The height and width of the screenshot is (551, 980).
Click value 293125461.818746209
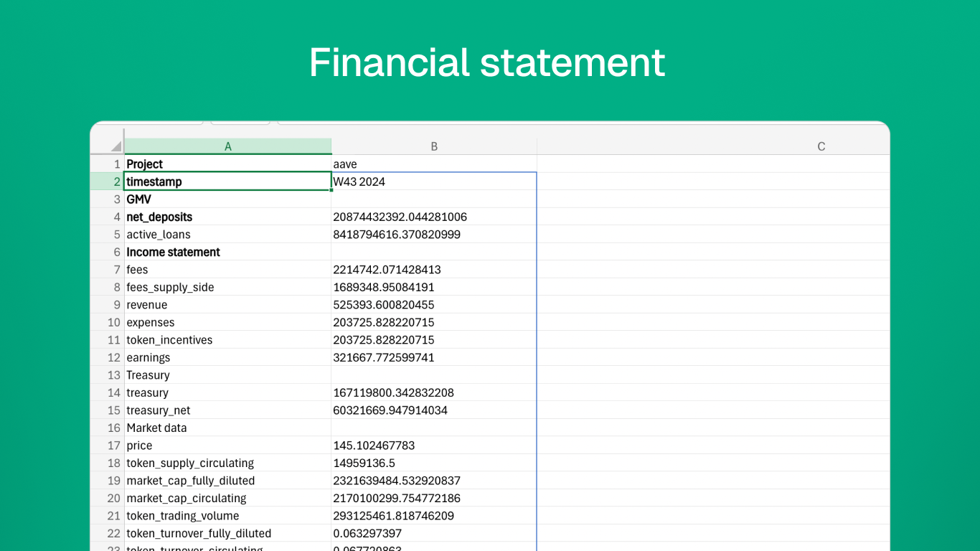tap(434, 516)
